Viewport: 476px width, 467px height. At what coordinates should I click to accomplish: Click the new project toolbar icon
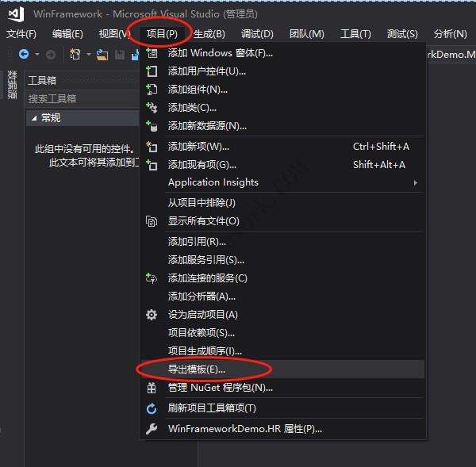pos(75,54)
